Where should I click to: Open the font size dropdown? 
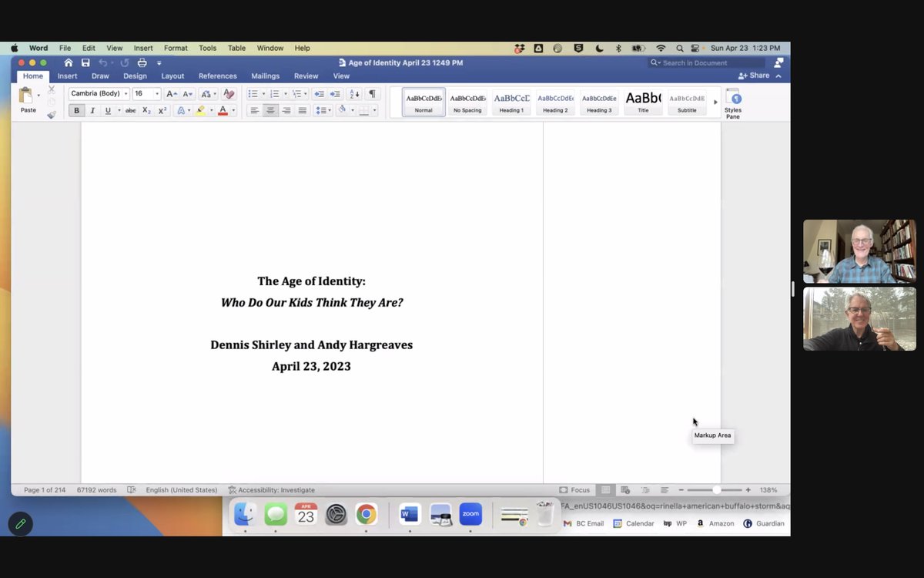pos(157,93)
